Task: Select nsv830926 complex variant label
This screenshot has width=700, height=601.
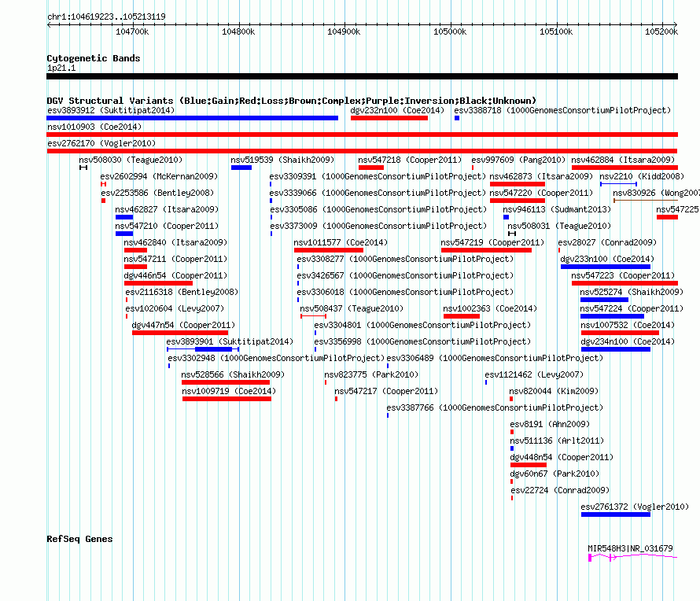Action: (656, 193)
